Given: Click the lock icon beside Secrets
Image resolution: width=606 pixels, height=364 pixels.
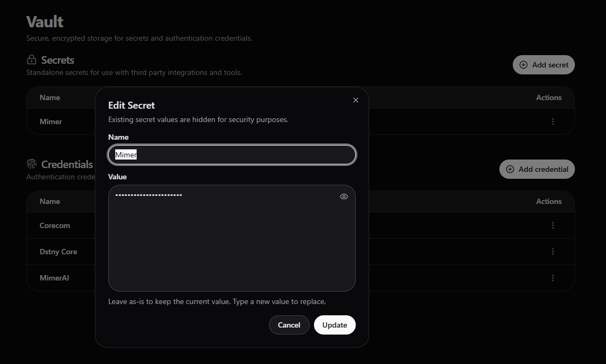Looking at the screenshot, I should 32,60.
